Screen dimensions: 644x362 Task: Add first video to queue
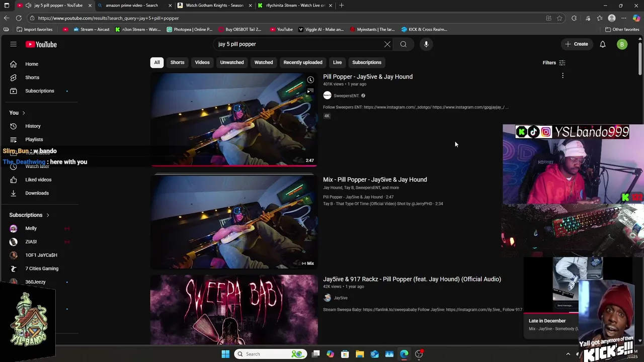click(x=310, y=91)
